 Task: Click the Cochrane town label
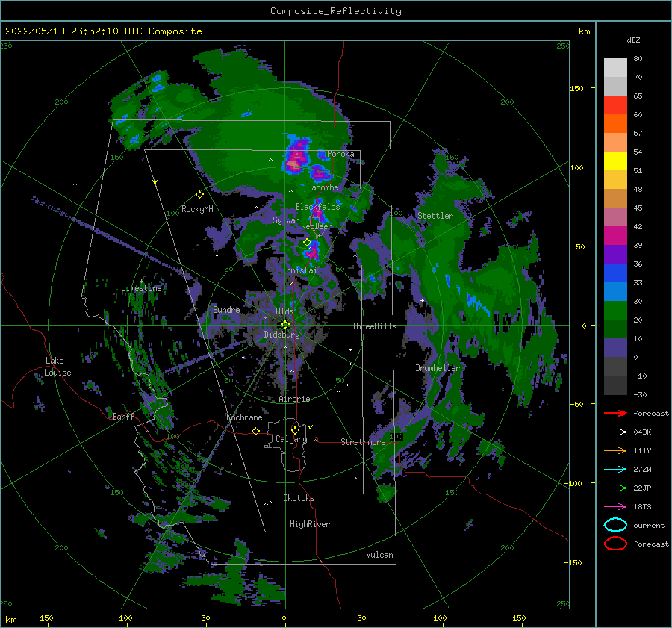244,417
